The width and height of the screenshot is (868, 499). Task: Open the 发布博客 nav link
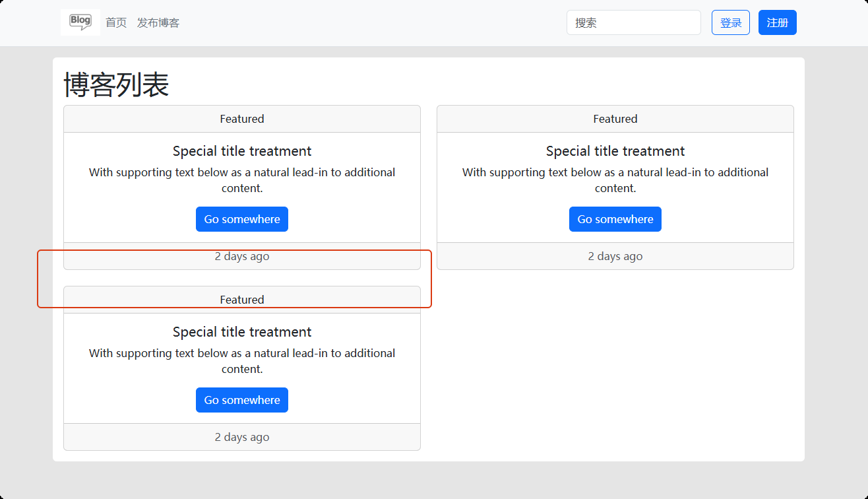(158, 22)
